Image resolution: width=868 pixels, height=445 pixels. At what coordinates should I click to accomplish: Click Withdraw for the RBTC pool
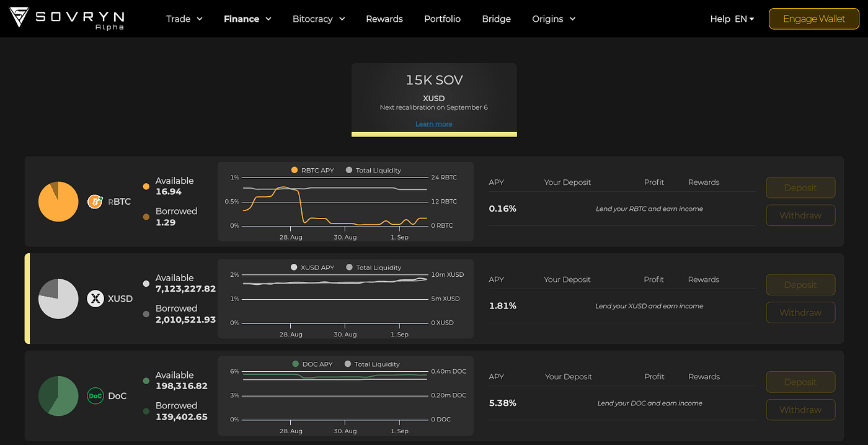(800, 215)
